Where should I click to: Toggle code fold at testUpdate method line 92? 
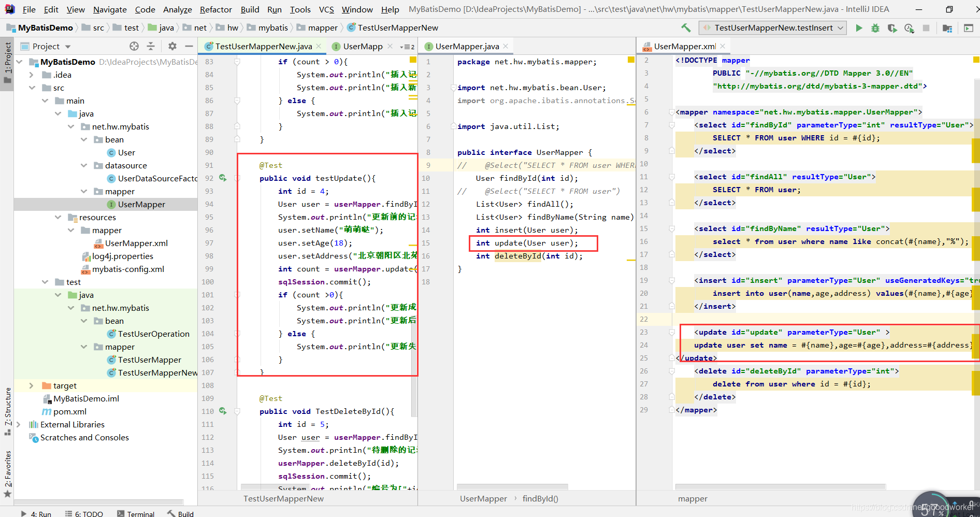point(237,178)
